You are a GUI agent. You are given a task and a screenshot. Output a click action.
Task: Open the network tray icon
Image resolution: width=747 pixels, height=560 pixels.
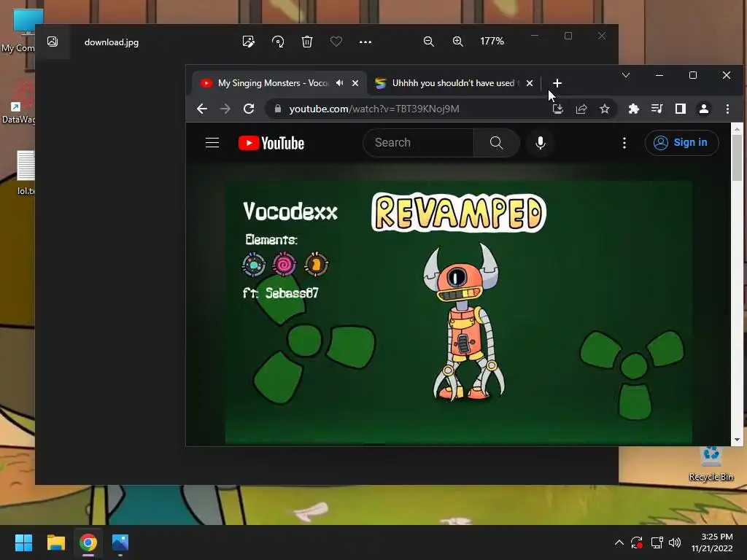(657, 542)
